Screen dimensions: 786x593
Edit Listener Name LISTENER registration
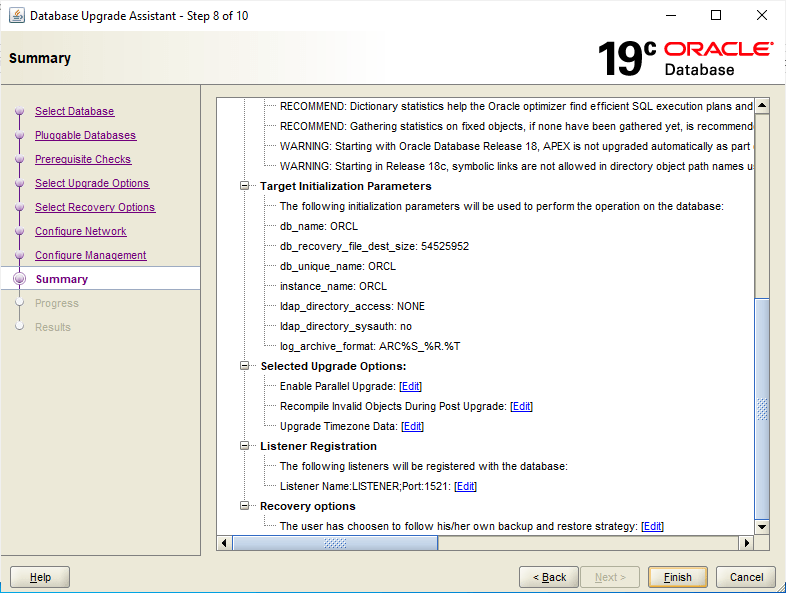coord(466,486)
